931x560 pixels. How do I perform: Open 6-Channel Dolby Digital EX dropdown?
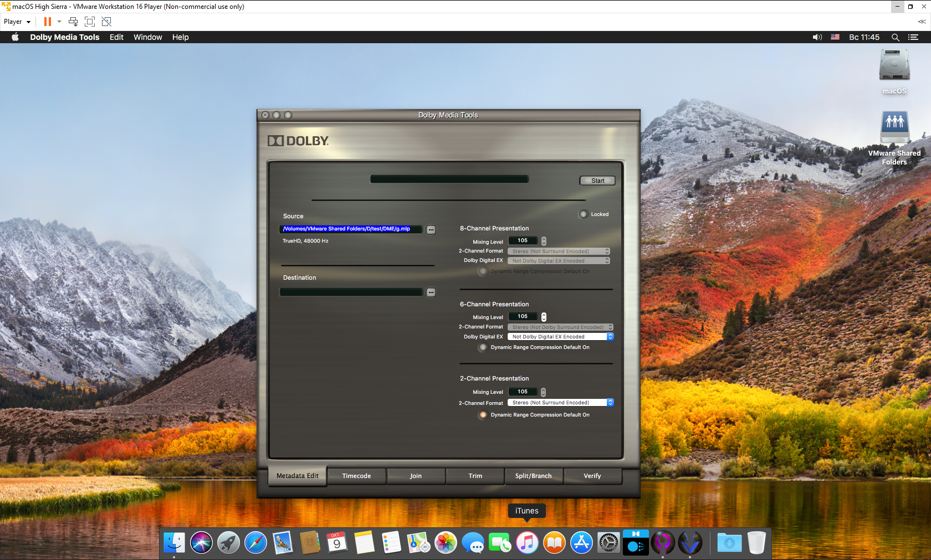tap(560, 337)
